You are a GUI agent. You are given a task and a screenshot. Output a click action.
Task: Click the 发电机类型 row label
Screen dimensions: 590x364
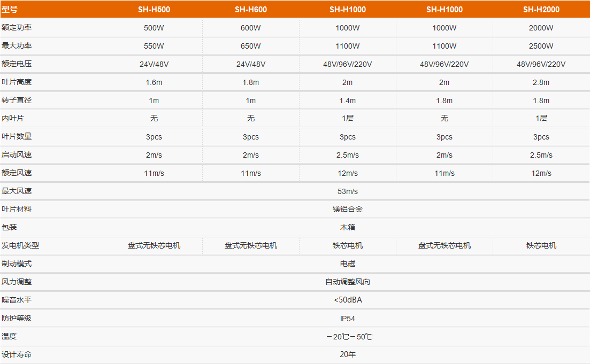pyautogui.click(x=20, y=245)
